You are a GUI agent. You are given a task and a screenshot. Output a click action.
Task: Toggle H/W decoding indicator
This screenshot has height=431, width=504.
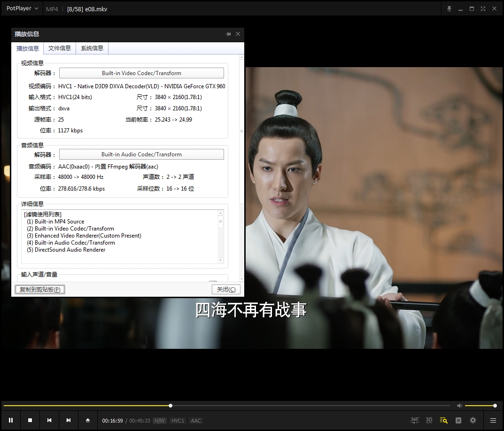tap(159, 421)
